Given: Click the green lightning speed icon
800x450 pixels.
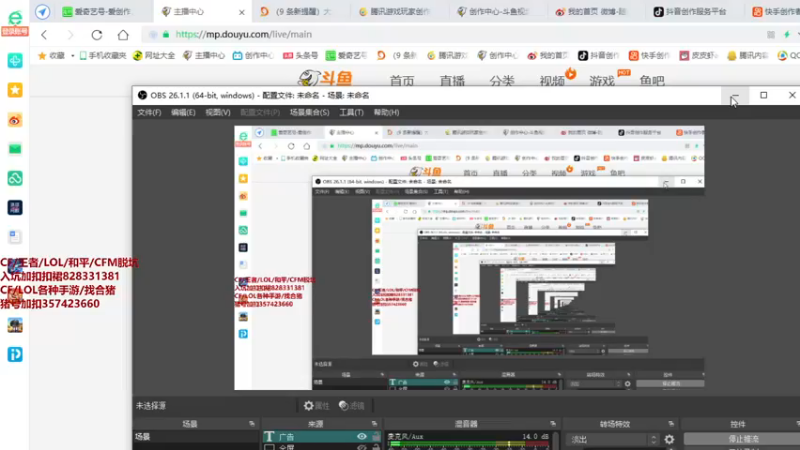Looking at the screenshot, I should (787, 35).
